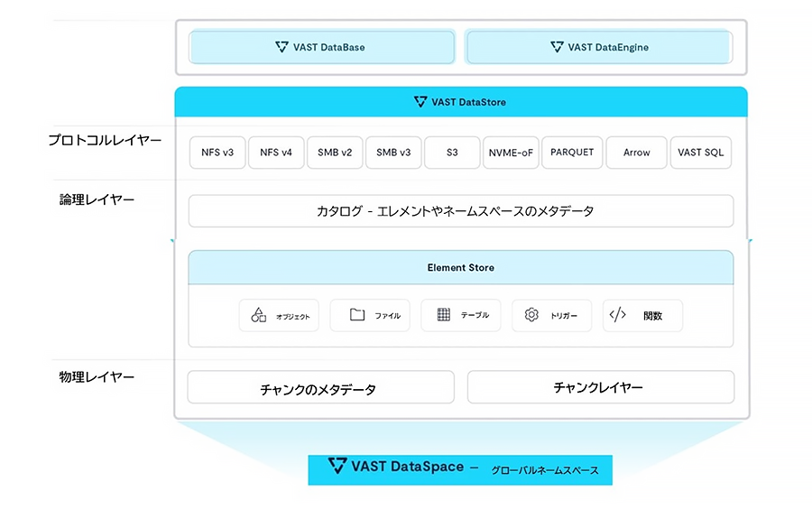Click the VAST SQL box
Image resolution: width=812 pixels, height=519 pixels.
coord(701,153)
